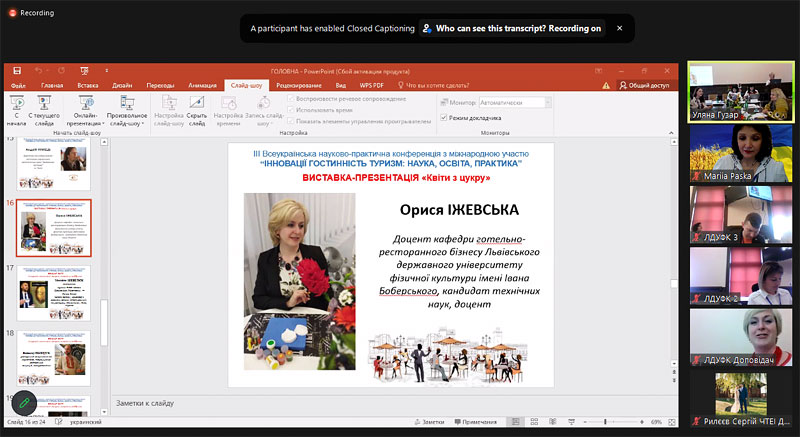Switch to the Вид ribbon tab
The width and height of the screenshot is (800, 437).
point(341,85)
